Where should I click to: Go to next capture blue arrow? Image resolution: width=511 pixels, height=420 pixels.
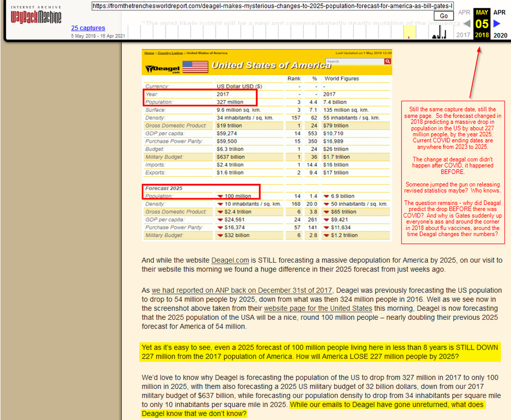point(497,24)
